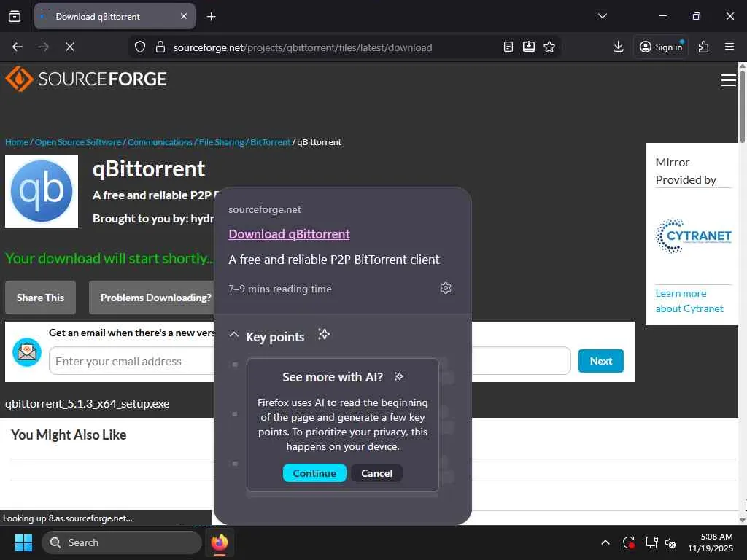The height and width of the screenshot is (560, 747).
Task: Open BitTorrent breadcrumb link
Action: pos(270,142)
